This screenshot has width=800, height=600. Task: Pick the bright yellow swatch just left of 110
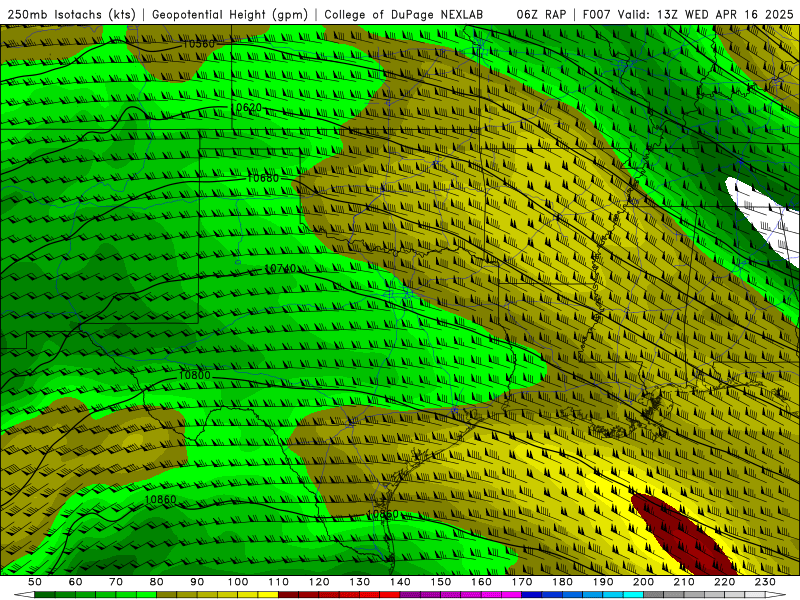coord(268,595)
